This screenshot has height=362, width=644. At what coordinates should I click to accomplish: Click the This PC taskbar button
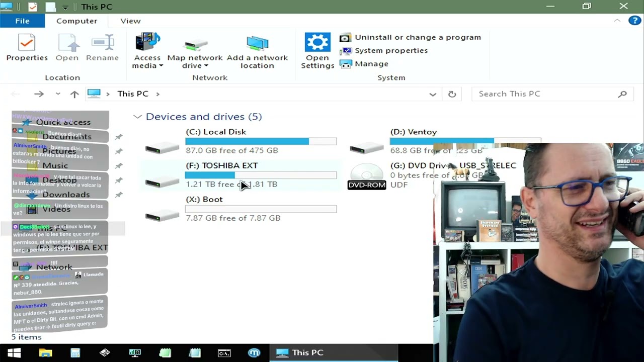coord(334,353)
